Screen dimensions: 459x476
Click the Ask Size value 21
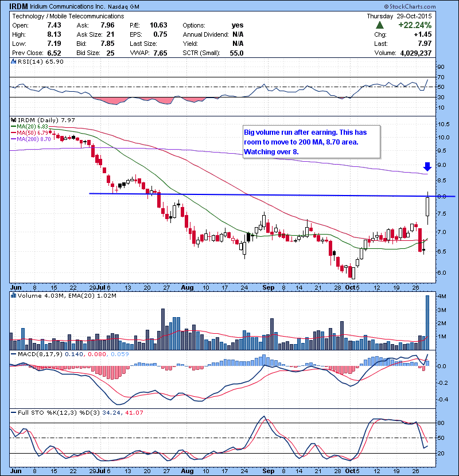click(110, 34)
